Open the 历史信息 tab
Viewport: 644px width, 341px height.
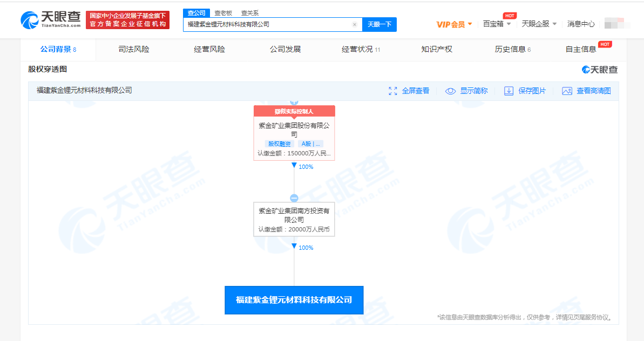tap(513, 49)
